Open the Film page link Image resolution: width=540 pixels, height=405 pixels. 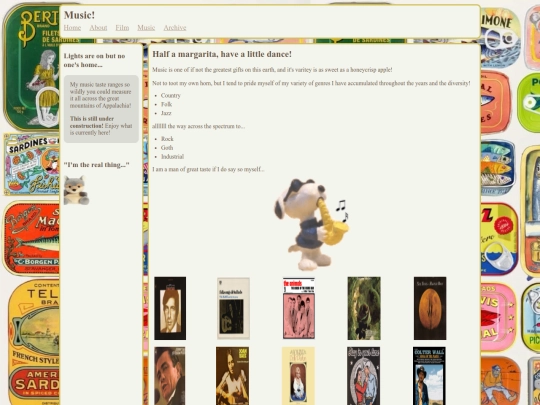coord(122,28)
